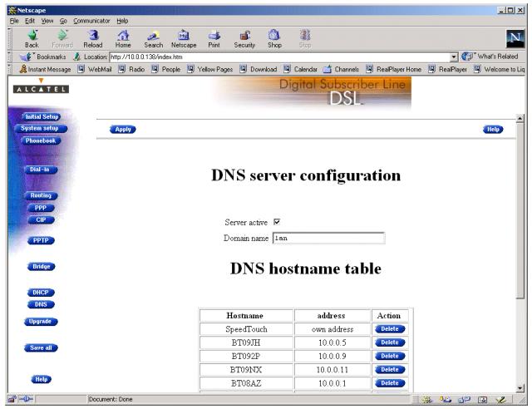
Task: Click the page scrollbar up arrow
Action: [520, 118]
